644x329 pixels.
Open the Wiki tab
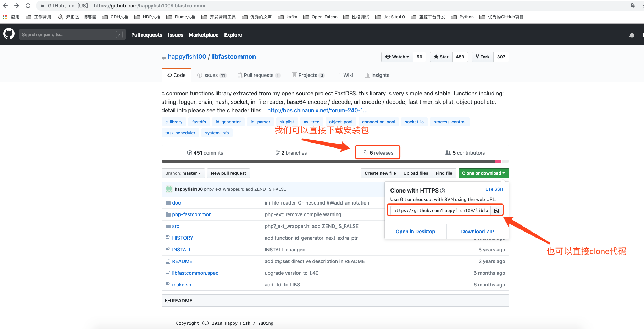[x=345, y=75]
